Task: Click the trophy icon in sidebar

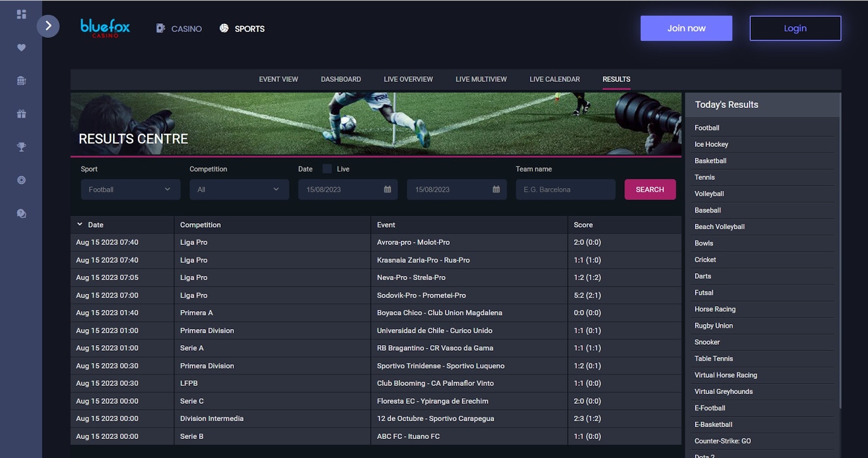Action: click(21, 147)
